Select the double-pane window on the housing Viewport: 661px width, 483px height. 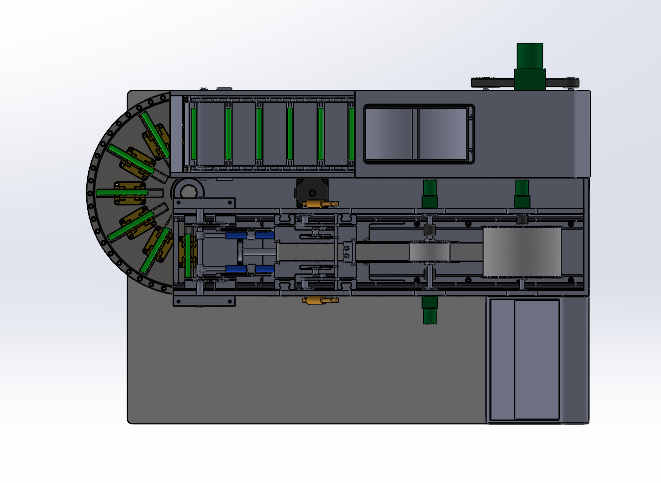tap(419, 134)
